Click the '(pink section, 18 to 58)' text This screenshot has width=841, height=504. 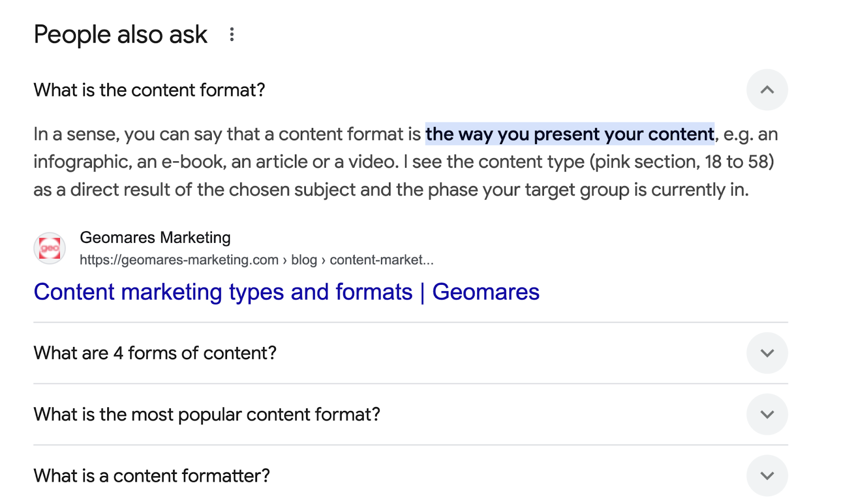[x=682, y=162]
